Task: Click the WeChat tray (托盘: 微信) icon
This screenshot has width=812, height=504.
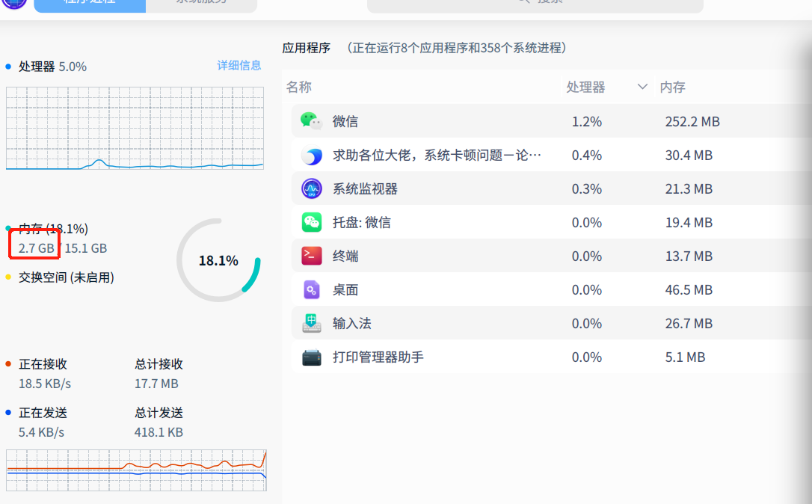Action: [311, 223]
